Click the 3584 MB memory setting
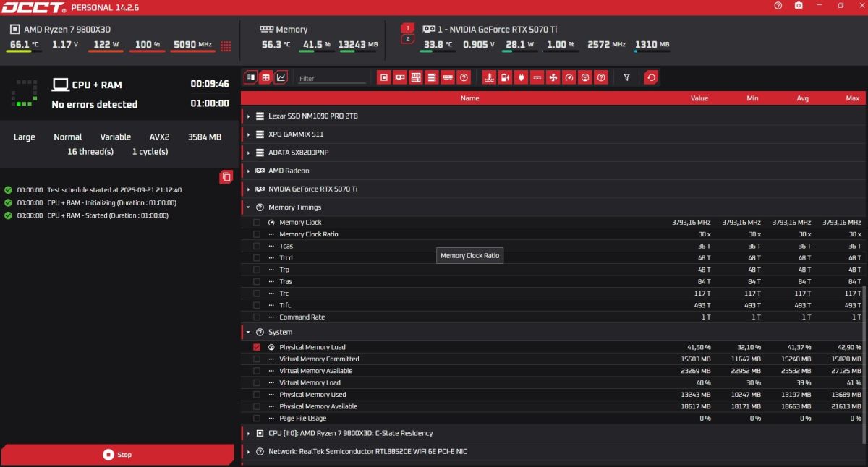This screenshot has width=868, height=467. click(205, 137)
